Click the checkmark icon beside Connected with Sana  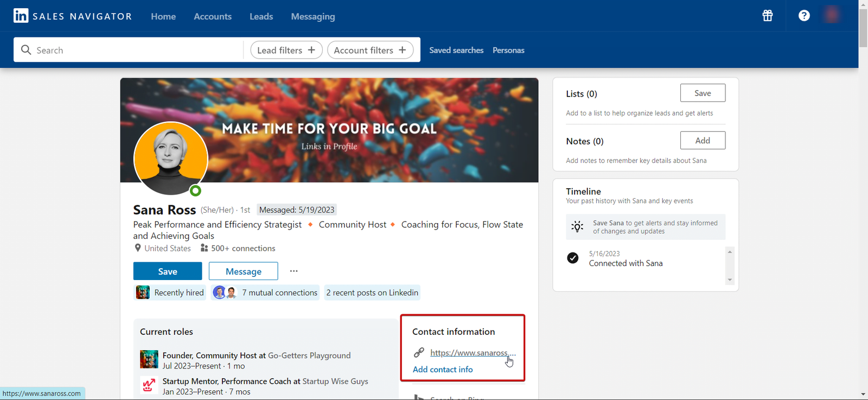pos(573,258)
